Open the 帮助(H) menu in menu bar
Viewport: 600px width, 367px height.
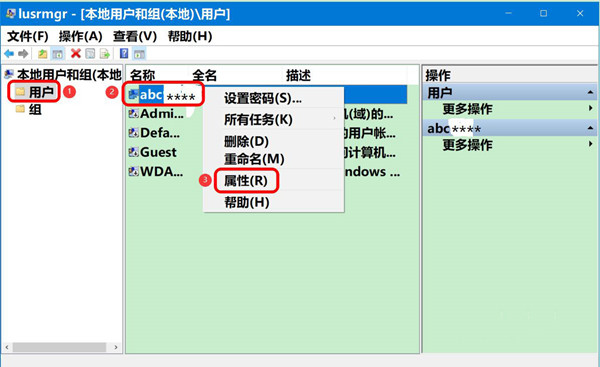click(190, 36)
